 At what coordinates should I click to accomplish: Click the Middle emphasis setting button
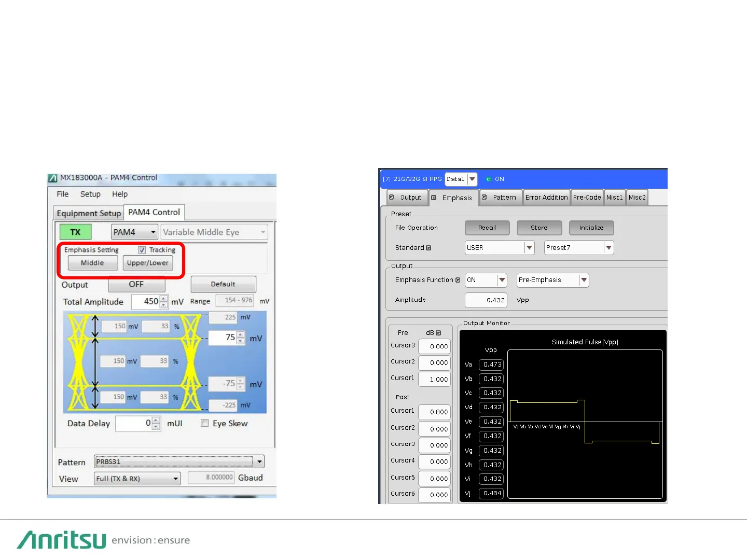pyautogui.click(x=92, y=263)
